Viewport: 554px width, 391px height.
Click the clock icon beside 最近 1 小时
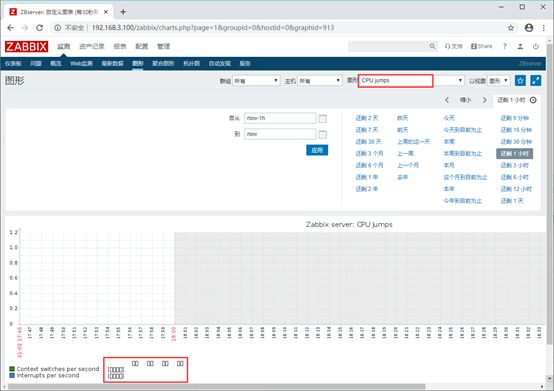533,100
